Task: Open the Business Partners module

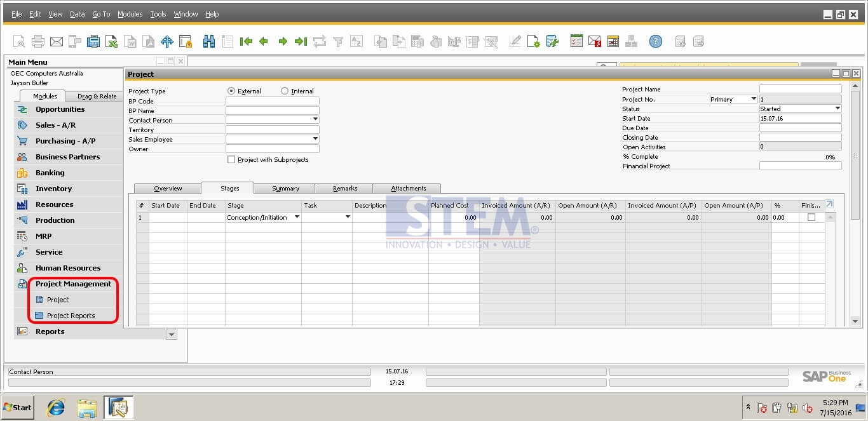Action: (69, 157)
